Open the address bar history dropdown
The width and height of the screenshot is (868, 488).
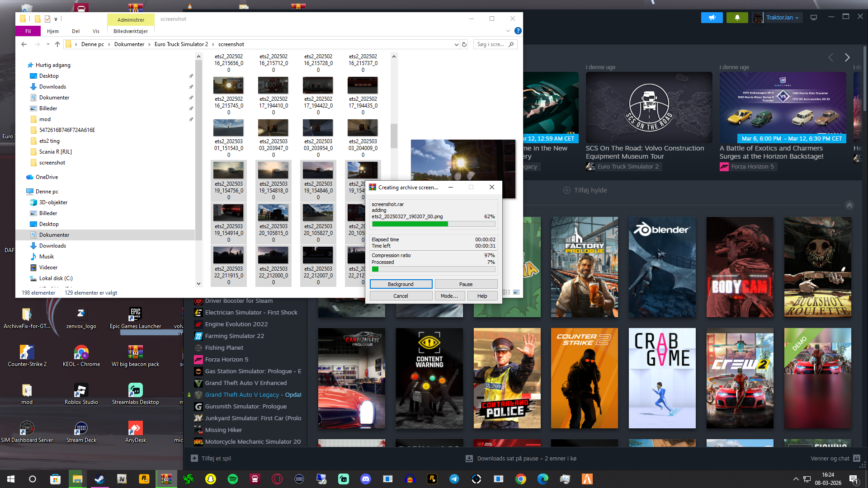(x=456, y=44)
